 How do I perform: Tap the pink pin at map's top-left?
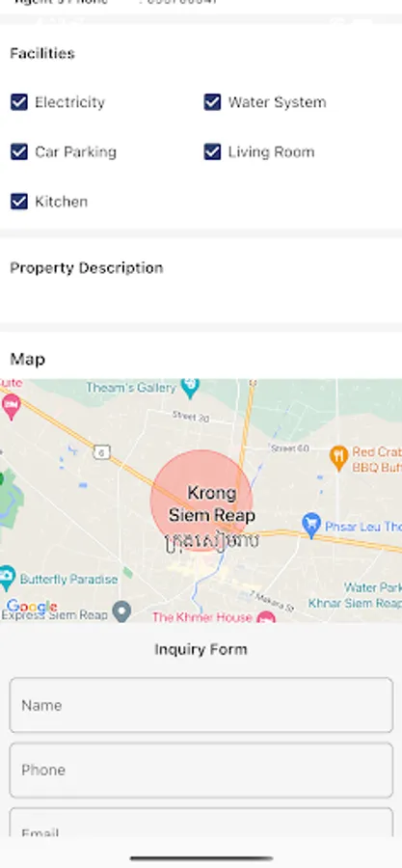pos(11,407)
